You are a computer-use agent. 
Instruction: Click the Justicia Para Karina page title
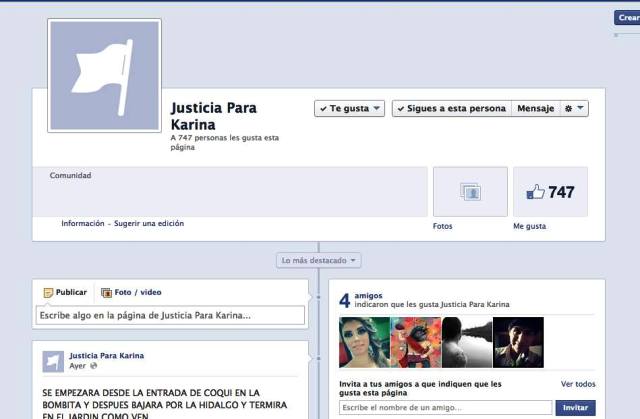[x=213, y=116]
